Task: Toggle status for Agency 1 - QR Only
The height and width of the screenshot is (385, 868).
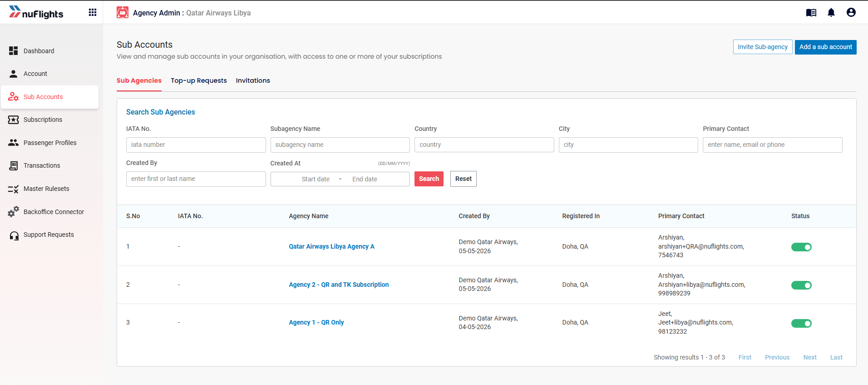Action: pos(801,323)
